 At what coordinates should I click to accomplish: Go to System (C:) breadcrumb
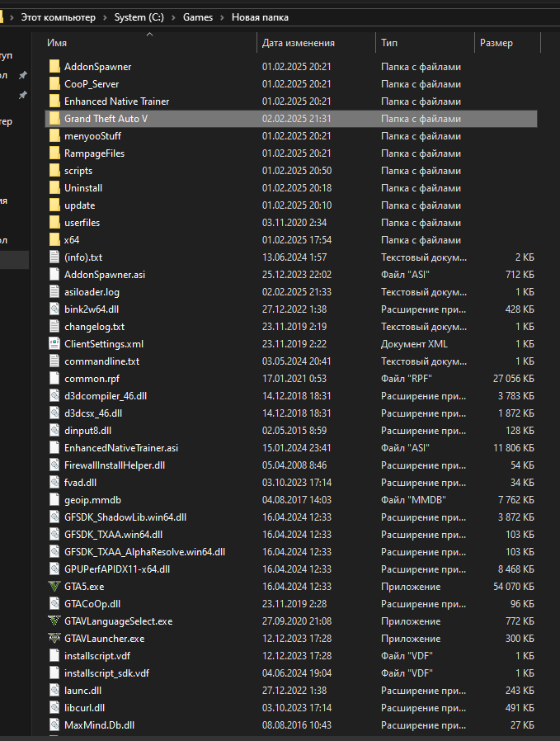tap(139, 17)
